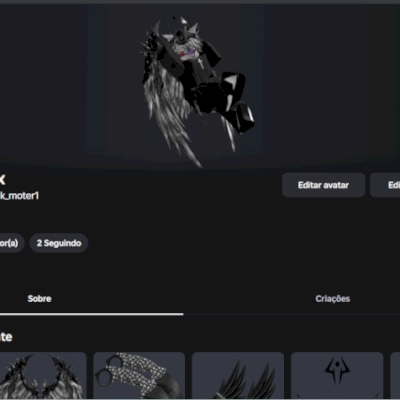The height and width of the screenshot is (400, 400).
Task: Click the white underline beneath Sobre
Action: pyautogui.click(x=92, y=314)
